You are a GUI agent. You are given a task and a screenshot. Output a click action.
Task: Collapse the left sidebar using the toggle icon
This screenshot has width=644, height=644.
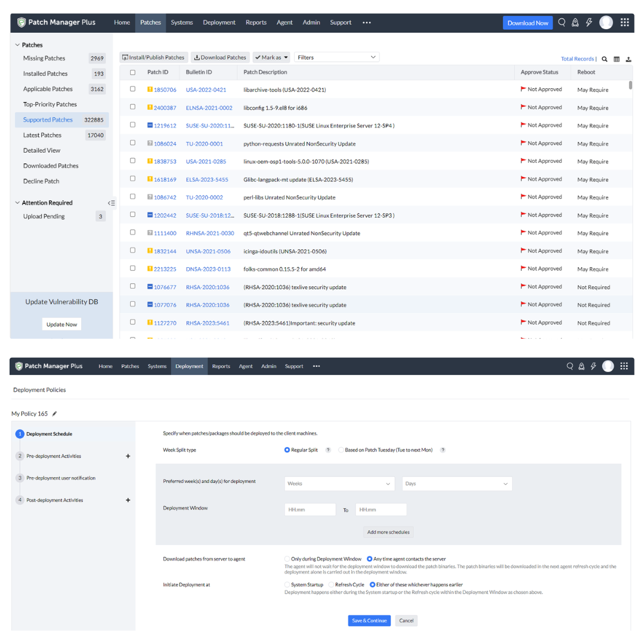pos(111,203)
